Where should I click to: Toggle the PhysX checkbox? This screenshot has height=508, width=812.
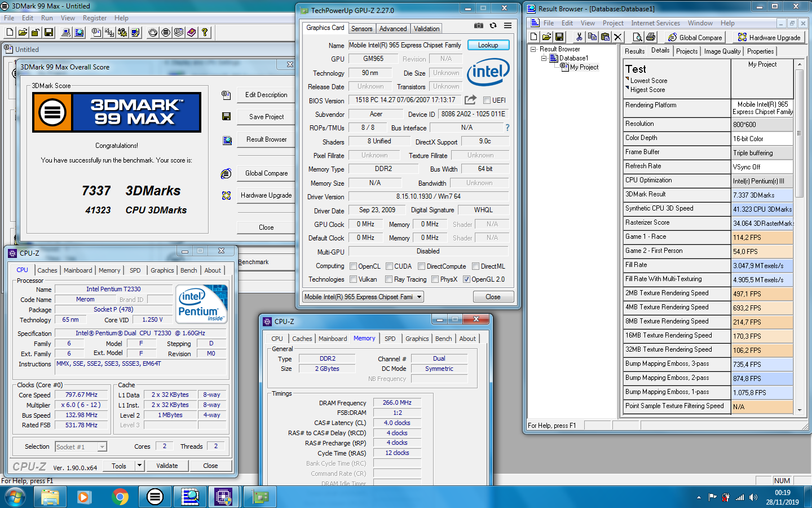point(435,279)
